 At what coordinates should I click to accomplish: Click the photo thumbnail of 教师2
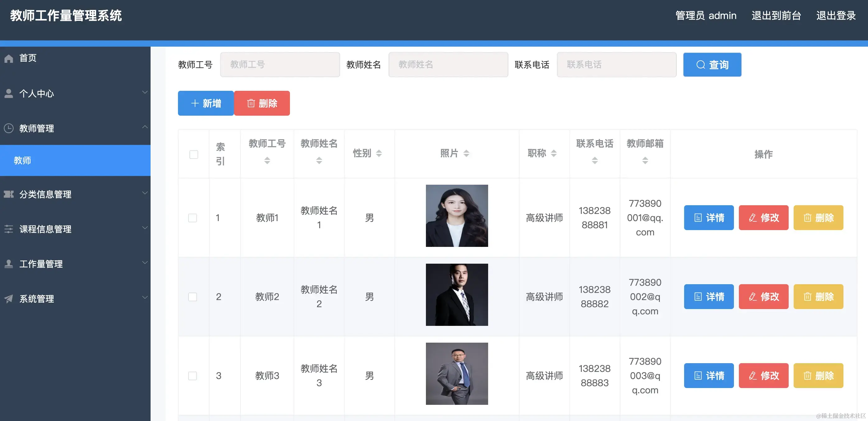457,295
